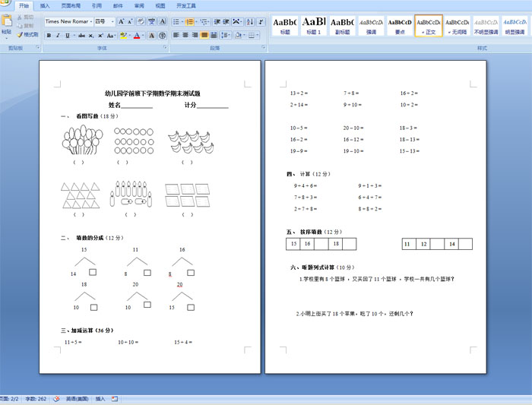532x405 pixels.
Task: Click the Line Spacing icon
Action: 224,35
